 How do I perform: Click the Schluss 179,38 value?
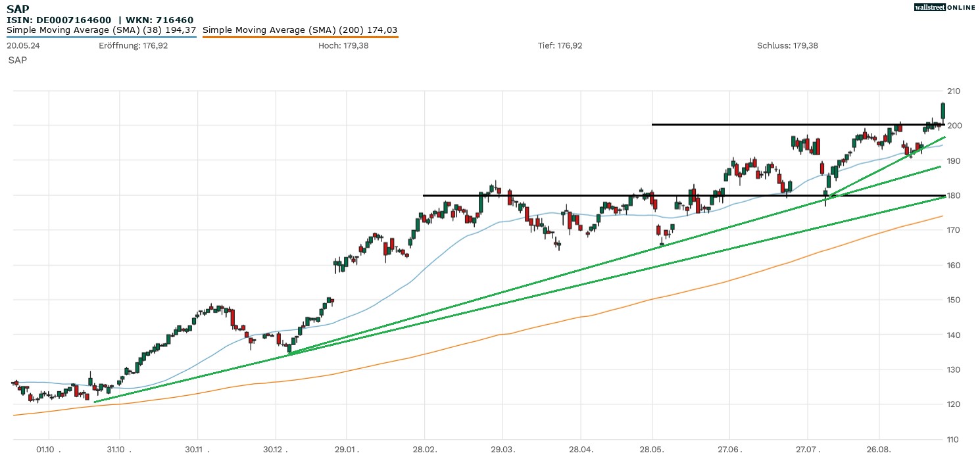[787, 46]
